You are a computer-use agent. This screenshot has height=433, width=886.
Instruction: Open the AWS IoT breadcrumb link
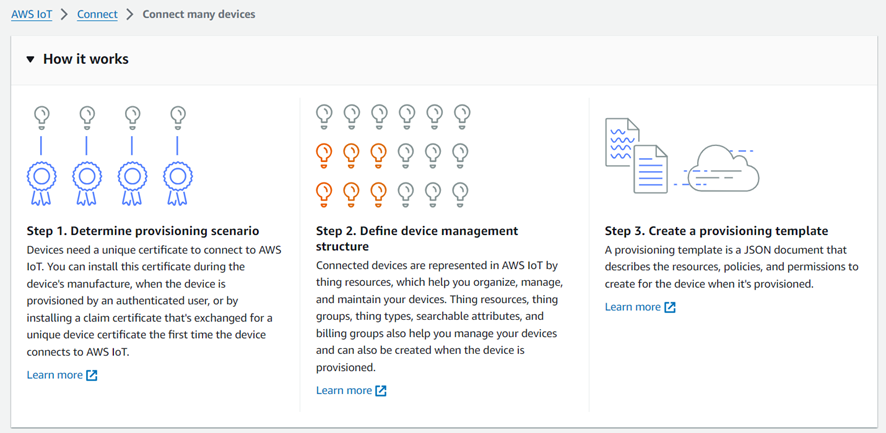[32, 15]
